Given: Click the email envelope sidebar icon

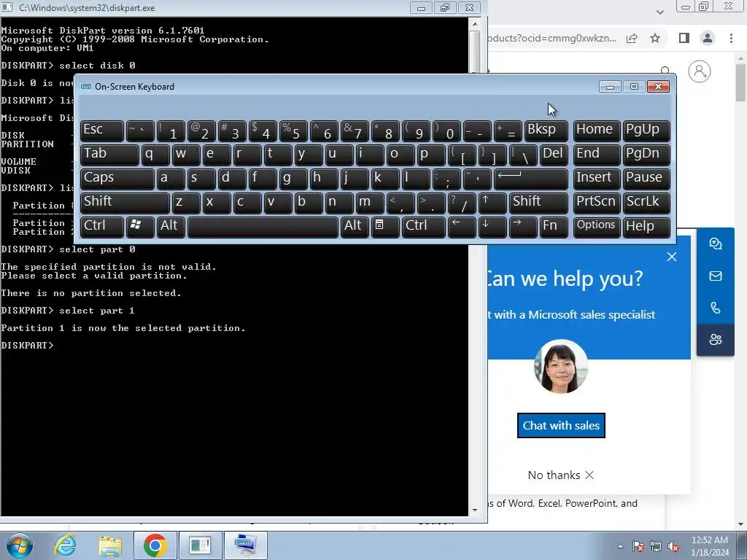Looking at the screenshot, I should [x=715, y=276].
